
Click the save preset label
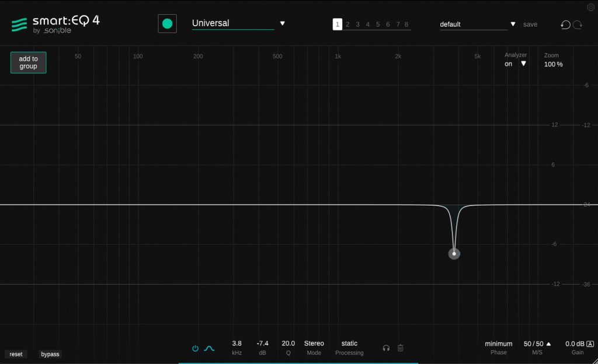click(530, 24)
